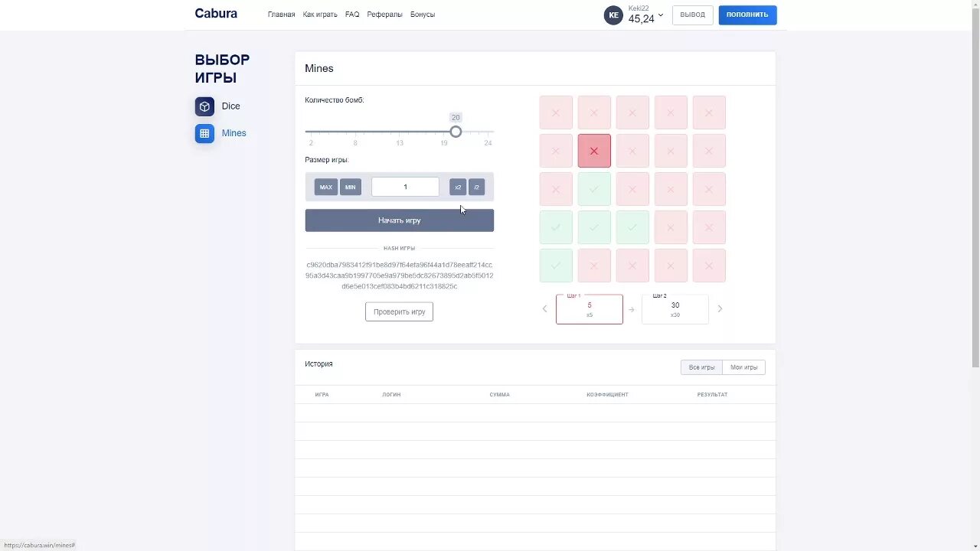Open FAQ navigation link
The width and height of the screenshot is (980, 551).
coord(352,15)
